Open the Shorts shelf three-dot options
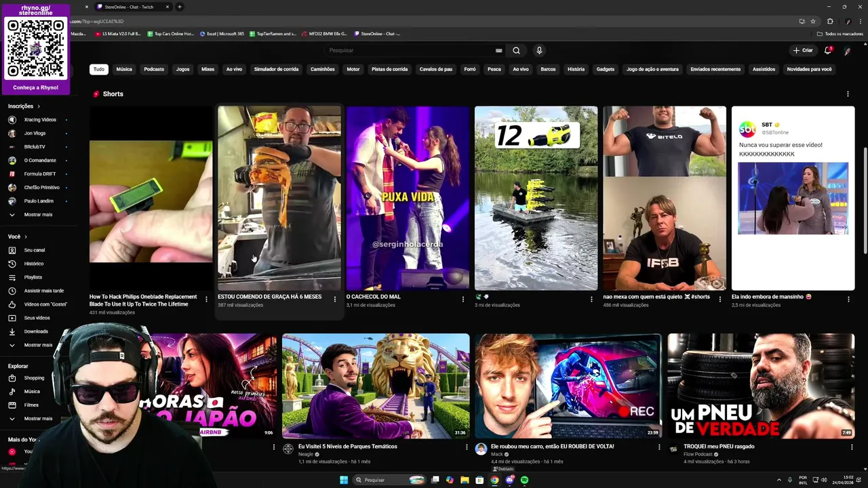The image size is (868, 488). tap(848, 94)
